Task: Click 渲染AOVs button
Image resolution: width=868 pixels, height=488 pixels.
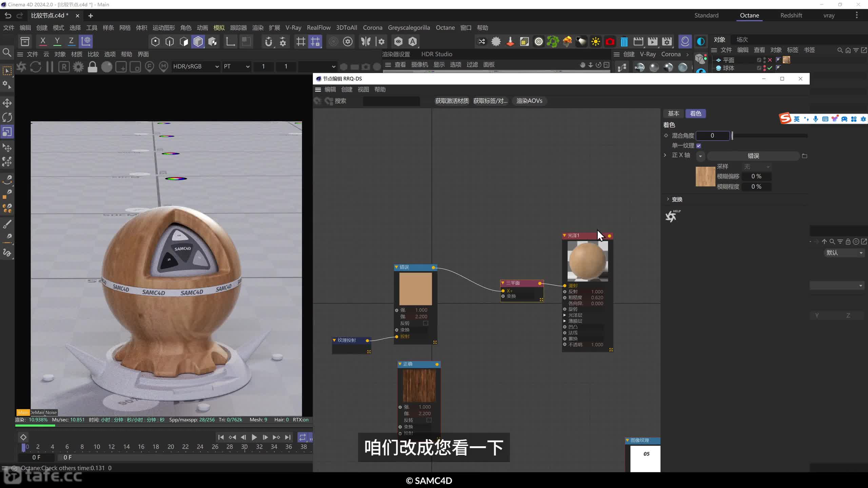Action: 529,101
